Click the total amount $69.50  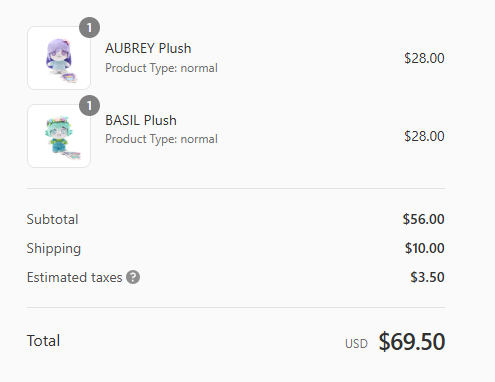tap(412, 342)
